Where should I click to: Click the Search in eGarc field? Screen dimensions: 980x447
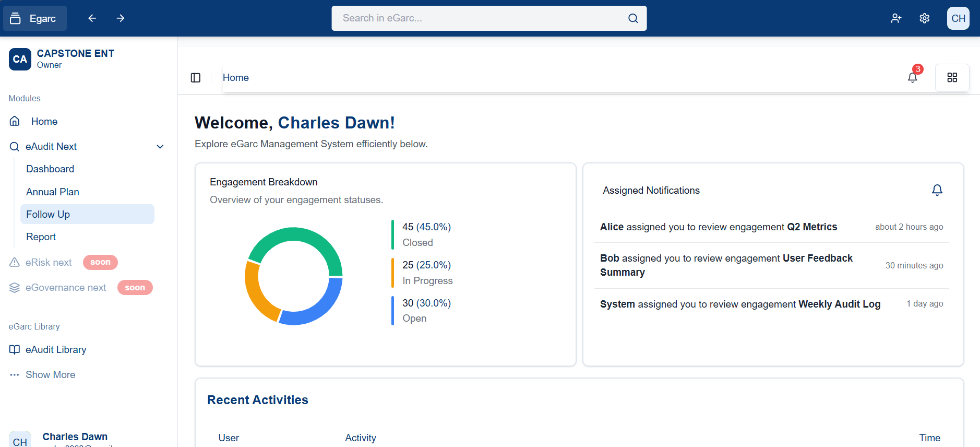[480, 18]
